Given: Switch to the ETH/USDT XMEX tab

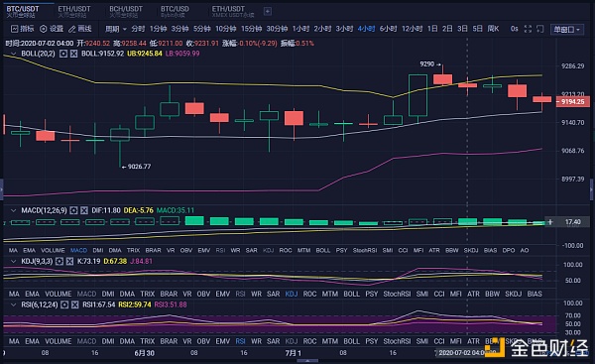Looking at the screenshot, I should pos(232,11).
